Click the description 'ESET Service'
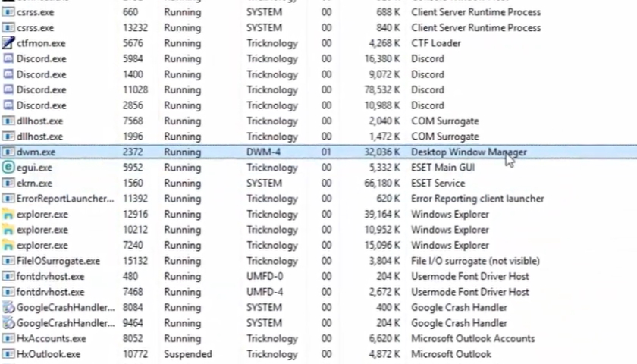 (x=438, y=184)
